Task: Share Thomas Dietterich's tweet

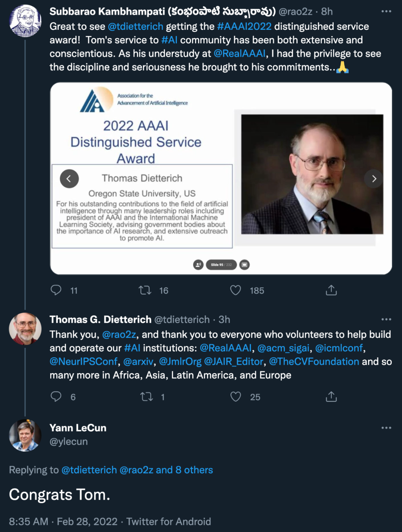Action: [331, 397]
